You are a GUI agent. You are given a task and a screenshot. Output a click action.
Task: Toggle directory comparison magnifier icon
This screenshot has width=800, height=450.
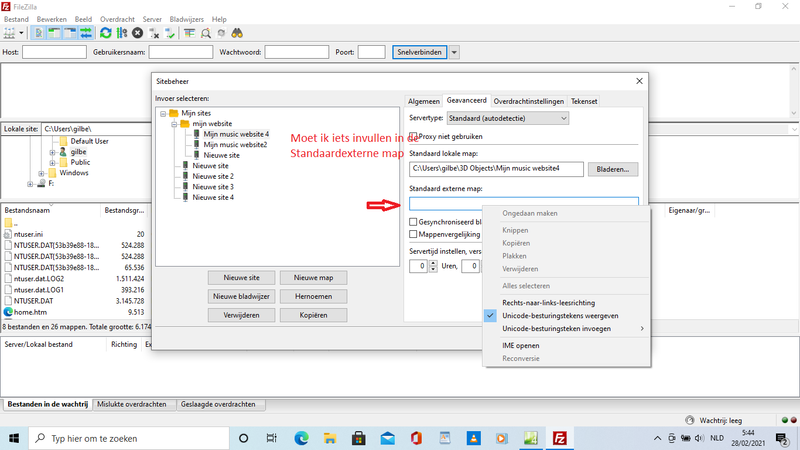[x=206, y=33]
